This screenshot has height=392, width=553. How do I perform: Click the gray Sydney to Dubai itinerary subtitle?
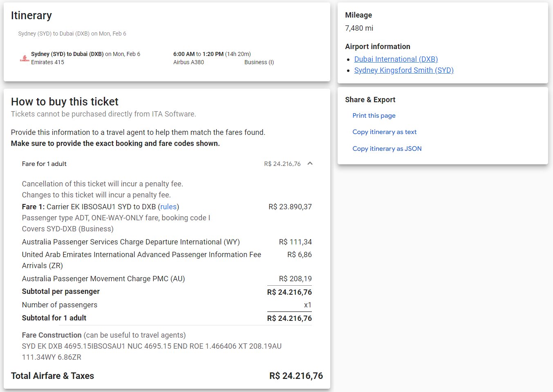point(72,34)
